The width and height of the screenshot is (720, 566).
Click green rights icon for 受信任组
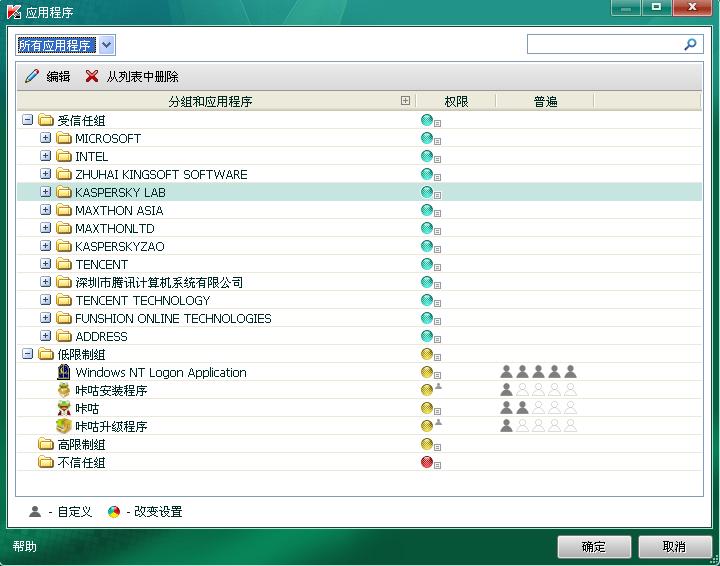click(427, 120)
